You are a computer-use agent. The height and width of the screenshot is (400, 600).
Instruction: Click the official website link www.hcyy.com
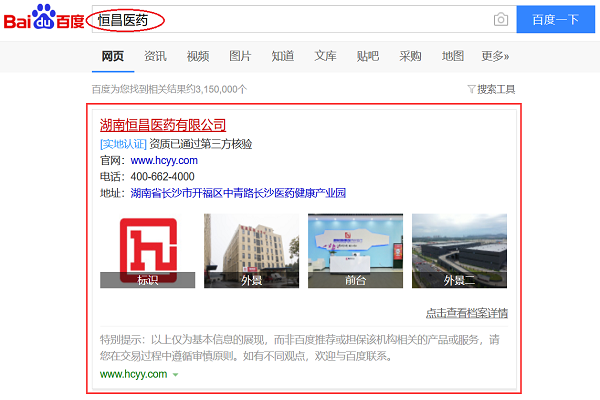click(164, 160)
